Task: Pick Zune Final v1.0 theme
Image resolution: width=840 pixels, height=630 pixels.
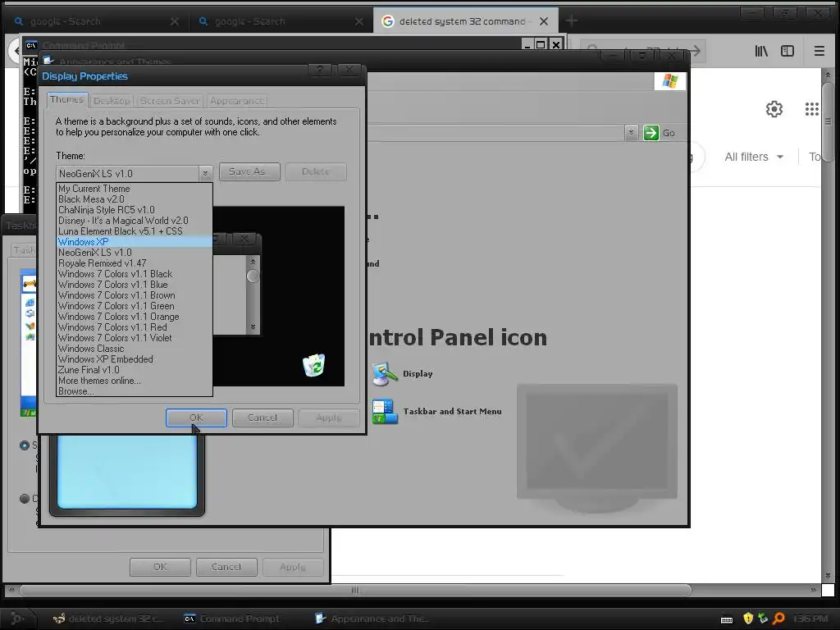Action: (x=134, y=370)
